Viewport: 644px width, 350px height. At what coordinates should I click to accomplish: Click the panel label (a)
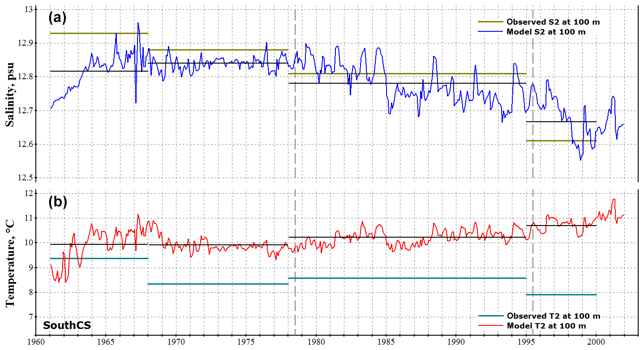[x=57, y=18]
